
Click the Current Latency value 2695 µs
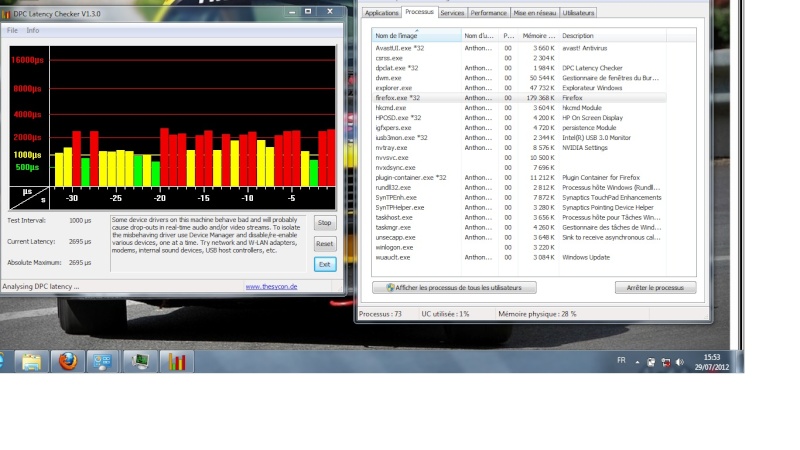click(x=80, y=242)
